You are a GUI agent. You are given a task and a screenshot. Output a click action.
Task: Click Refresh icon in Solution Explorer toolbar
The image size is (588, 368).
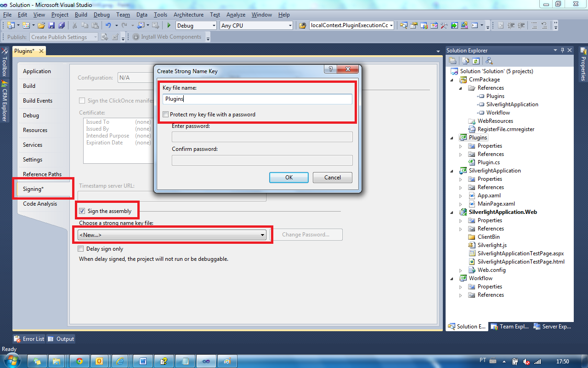tap(476, 61)
